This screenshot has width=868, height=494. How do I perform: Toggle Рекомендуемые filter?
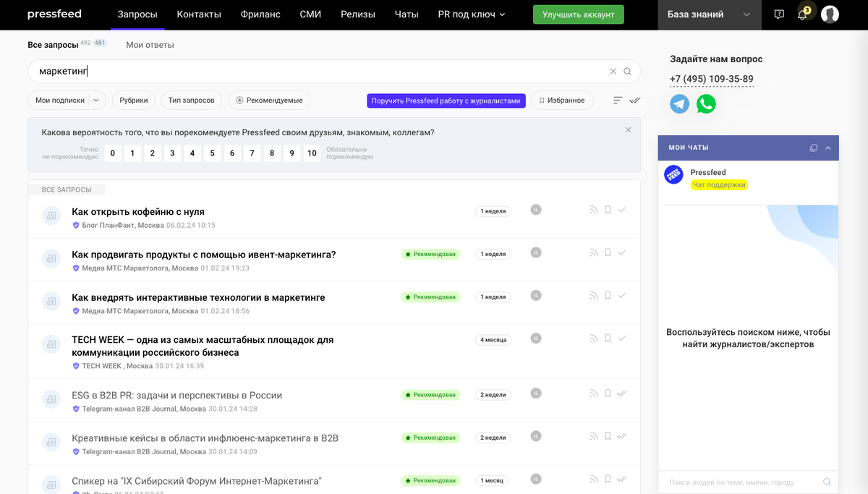click(269, 101)
